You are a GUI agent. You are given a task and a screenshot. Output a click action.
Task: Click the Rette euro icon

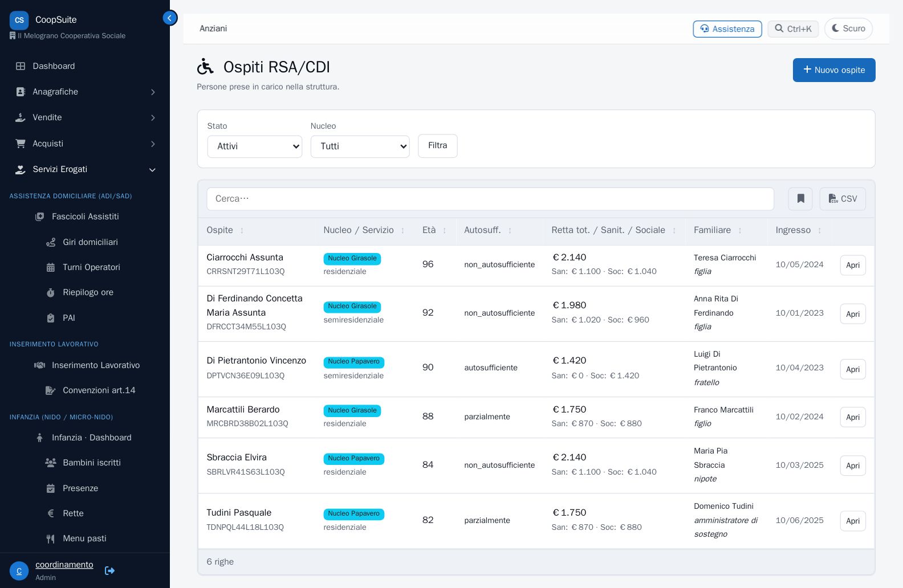pyautogui.click(x=51, y=513)
